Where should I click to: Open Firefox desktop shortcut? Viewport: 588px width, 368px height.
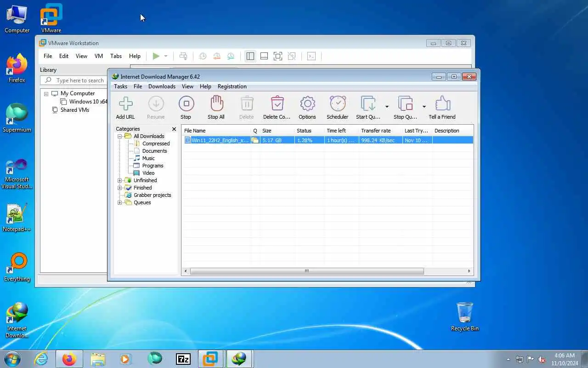(17, 68)
